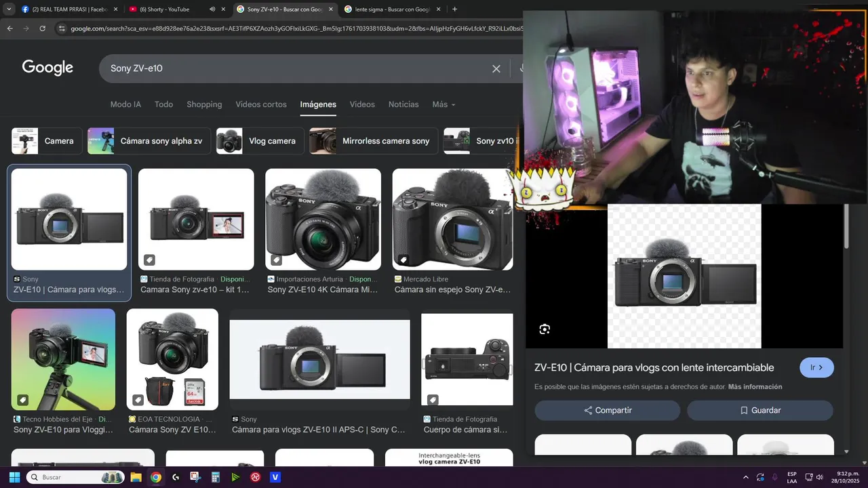Open the Tienda de Fotografía zv-e10 kit image

point(196,220)
